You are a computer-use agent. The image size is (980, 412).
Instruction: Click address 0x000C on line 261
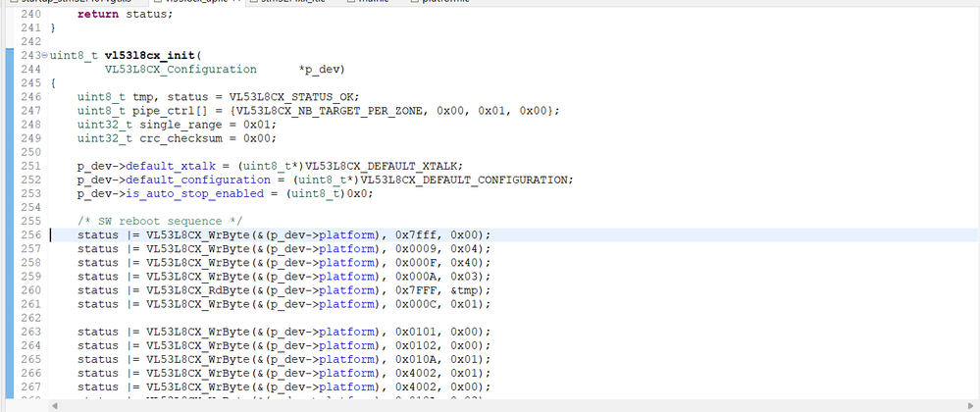416,304
